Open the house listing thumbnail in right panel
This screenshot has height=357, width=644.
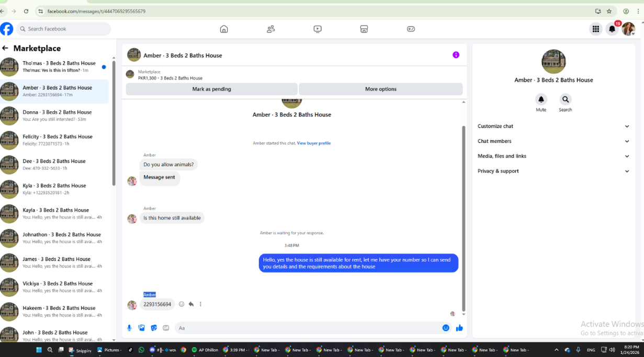[x=553, y=62]
